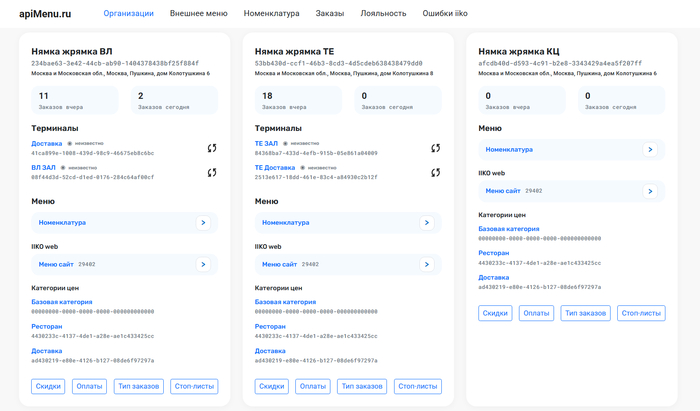Open Меню сайт arrow in Нямка жрямка ВЛ card
Image resolution: width=700 pixels, height=411 pixels.
(202, 264)
